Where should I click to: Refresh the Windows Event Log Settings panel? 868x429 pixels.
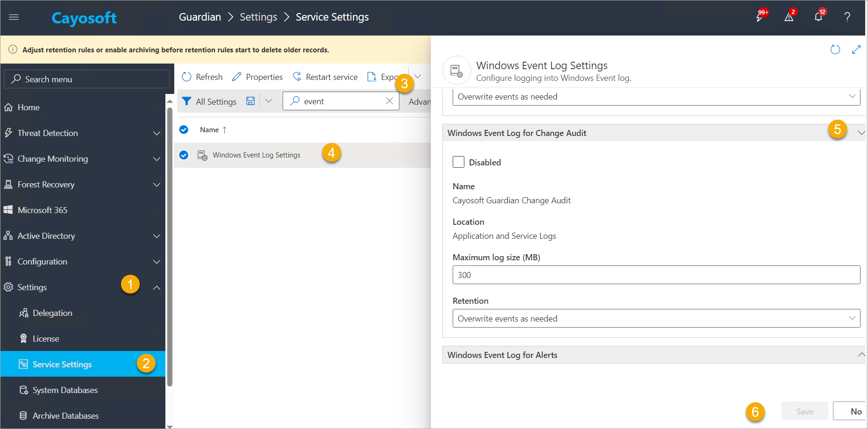(x=835, y=50)
